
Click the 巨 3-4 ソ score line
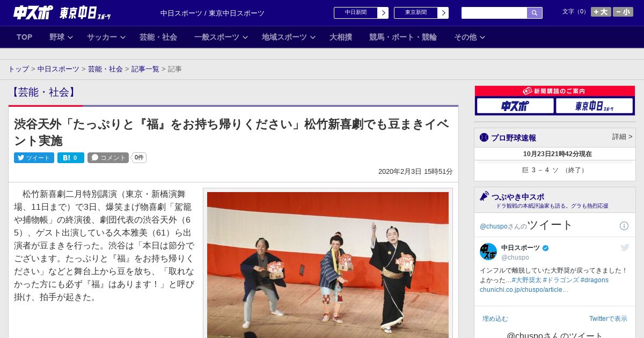point(555,170)
